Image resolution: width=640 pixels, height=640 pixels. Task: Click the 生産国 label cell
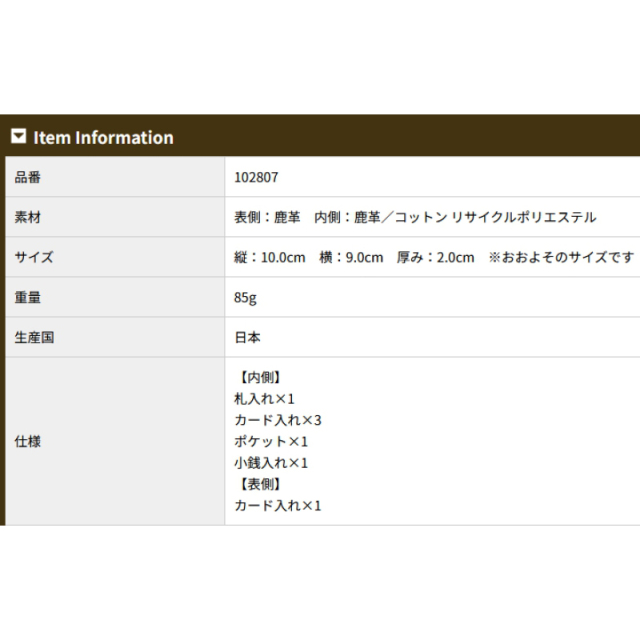(115, 337)
